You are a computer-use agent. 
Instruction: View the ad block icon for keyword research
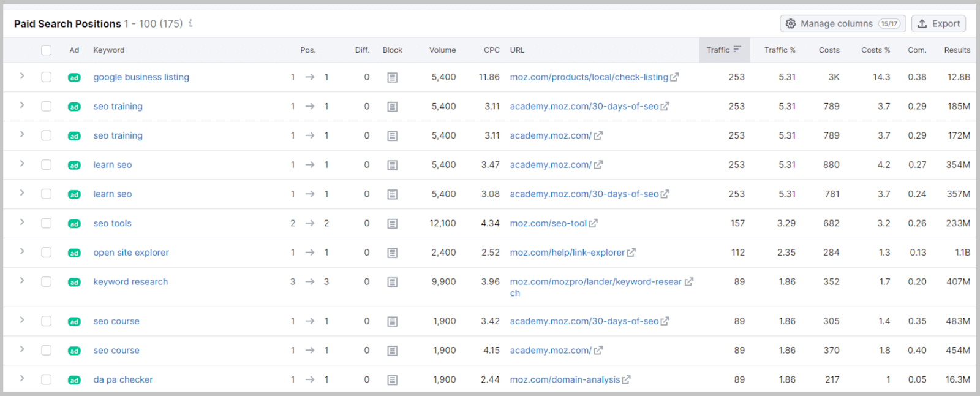click(x=393, y=283)
